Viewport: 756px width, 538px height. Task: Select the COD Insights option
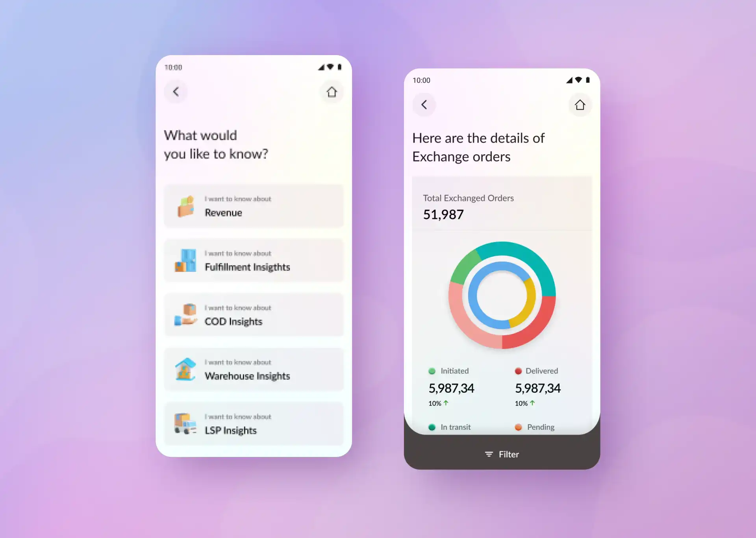[x=253, y=315]
